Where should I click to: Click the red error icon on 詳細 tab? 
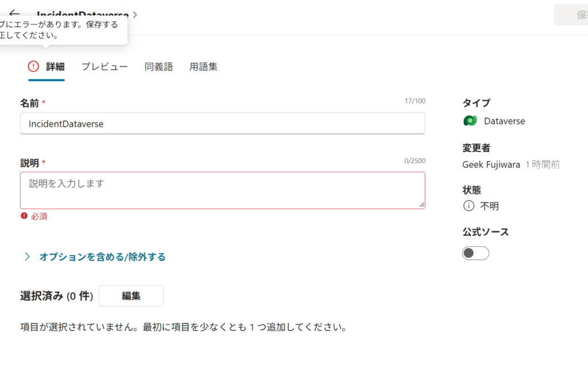pos(34,67)
